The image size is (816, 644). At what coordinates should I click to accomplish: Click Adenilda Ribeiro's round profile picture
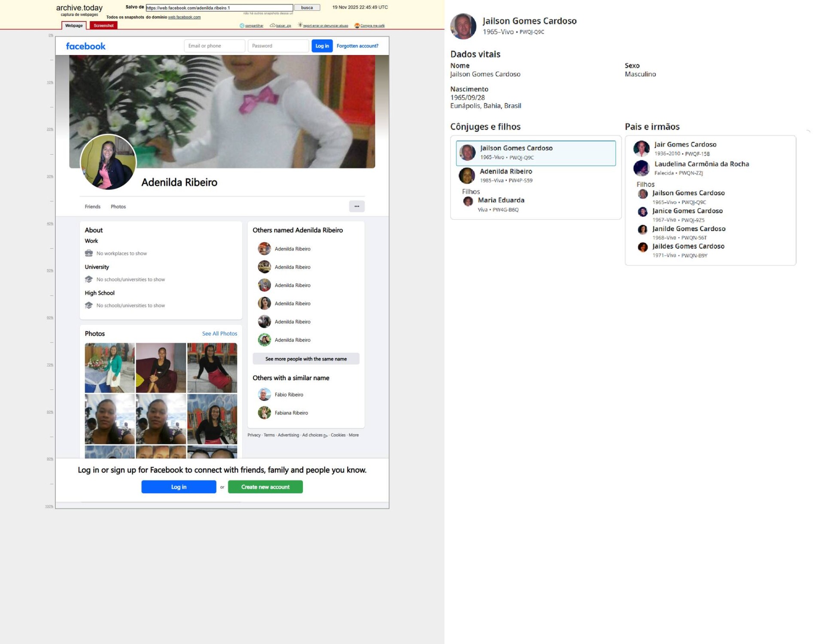tap(108, 162)
